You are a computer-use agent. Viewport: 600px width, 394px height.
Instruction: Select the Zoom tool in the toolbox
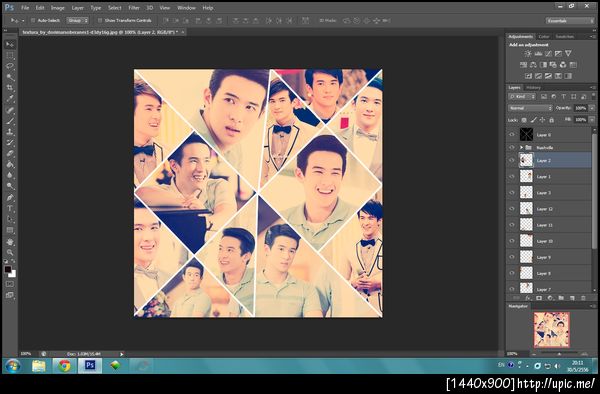[x=10, y=252]
